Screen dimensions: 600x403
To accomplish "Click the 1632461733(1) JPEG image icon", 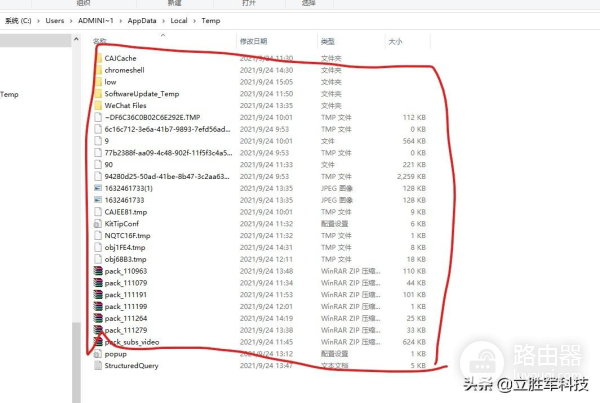I will [x=98, y=188].
